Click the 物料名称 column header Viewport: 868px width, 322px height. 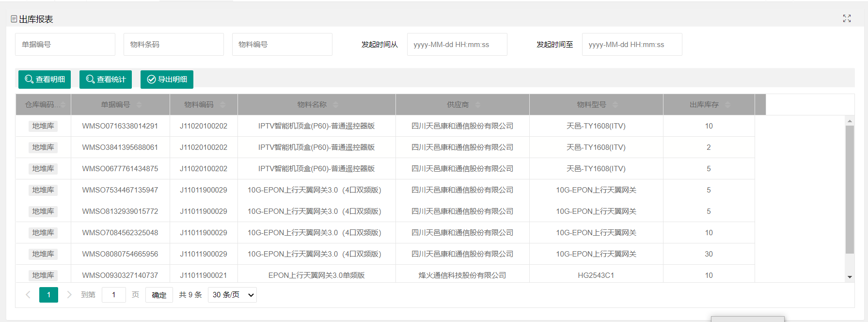click(x=316, y=105)
